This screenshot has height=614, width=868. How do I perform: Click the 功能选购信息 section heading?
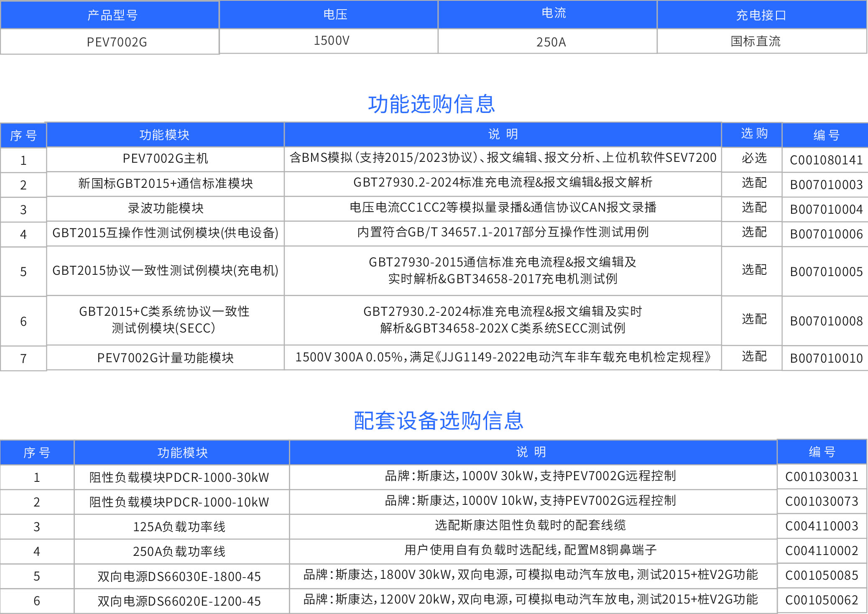[431, 104]
